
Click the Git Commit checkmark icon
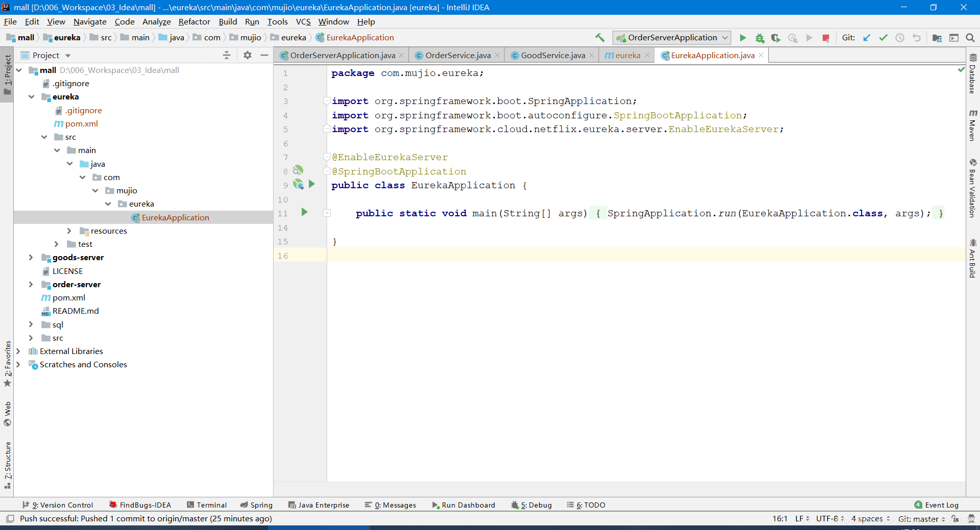(x=883, y=38)
